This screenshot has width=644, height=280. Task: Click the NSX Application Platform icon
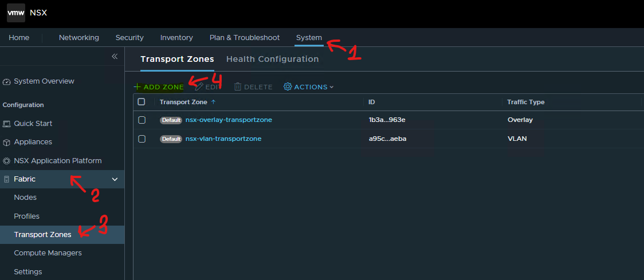coord(6,161)
